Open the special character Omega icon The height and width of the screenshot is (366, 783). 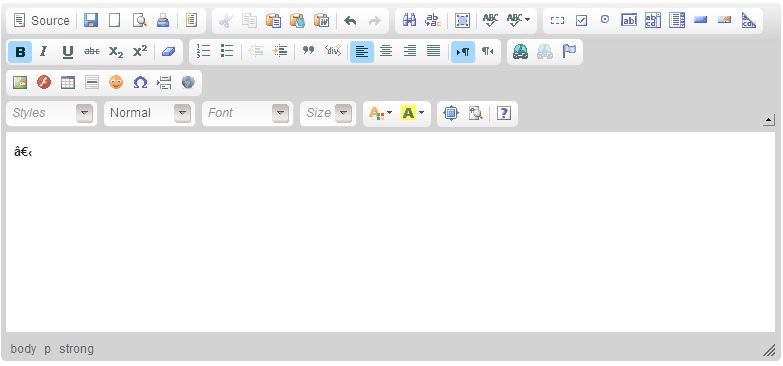140,82
